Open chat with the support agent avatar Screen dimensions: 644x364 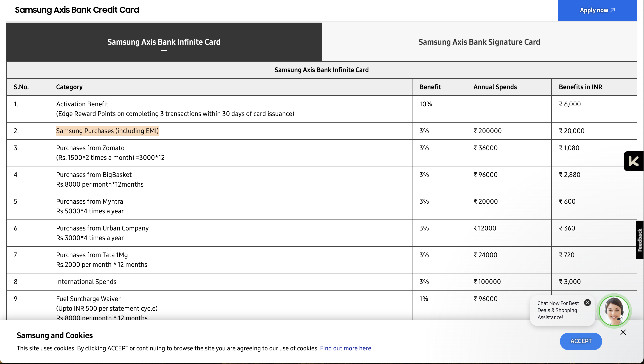[614, 311]
